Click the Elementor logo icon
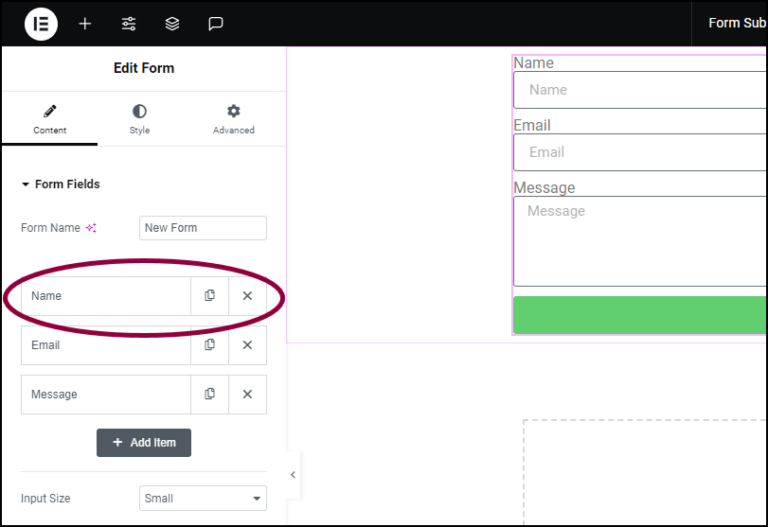Image resolution: width=768 pixels, height=527 pixels. coord(41,24)
